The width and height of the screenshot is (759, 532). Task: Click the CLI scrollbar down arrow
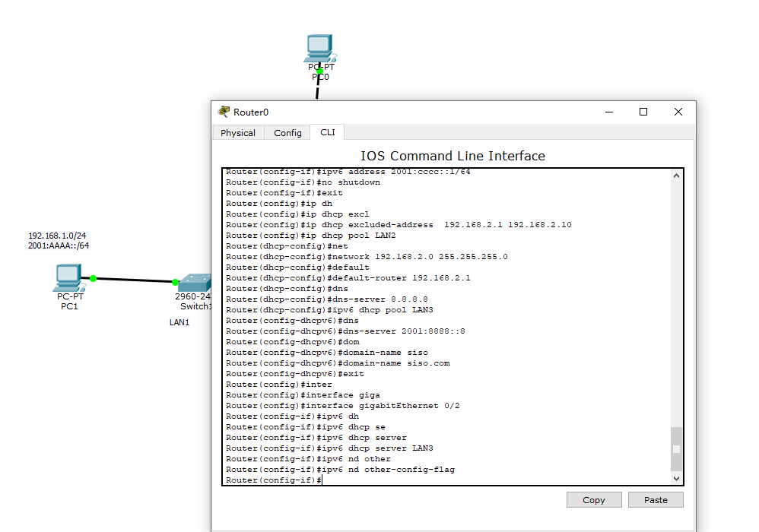[x=676, y=478]
